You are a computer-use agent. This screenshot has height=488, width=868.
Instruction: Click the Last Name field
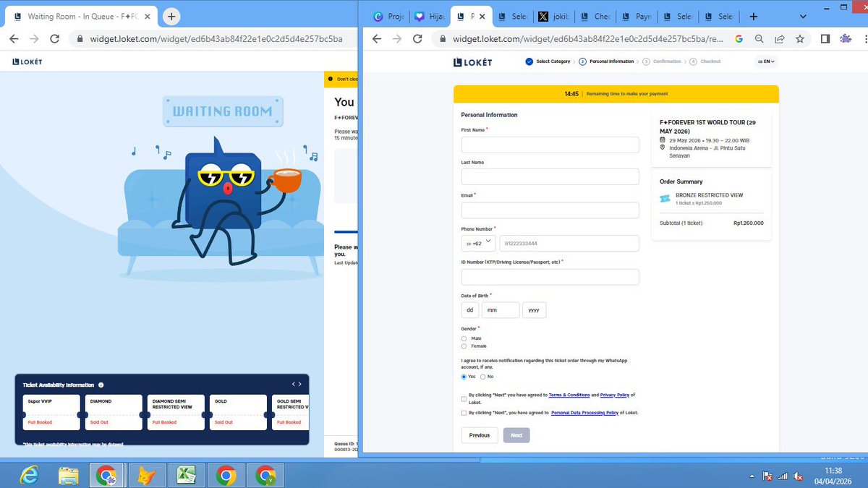(550, 176)
